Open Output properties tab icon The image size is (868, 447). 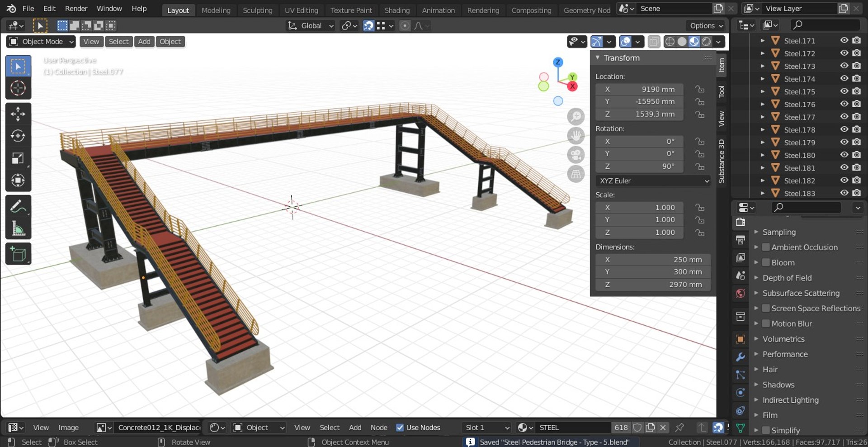pyautogui.click(x=741, y=240)
